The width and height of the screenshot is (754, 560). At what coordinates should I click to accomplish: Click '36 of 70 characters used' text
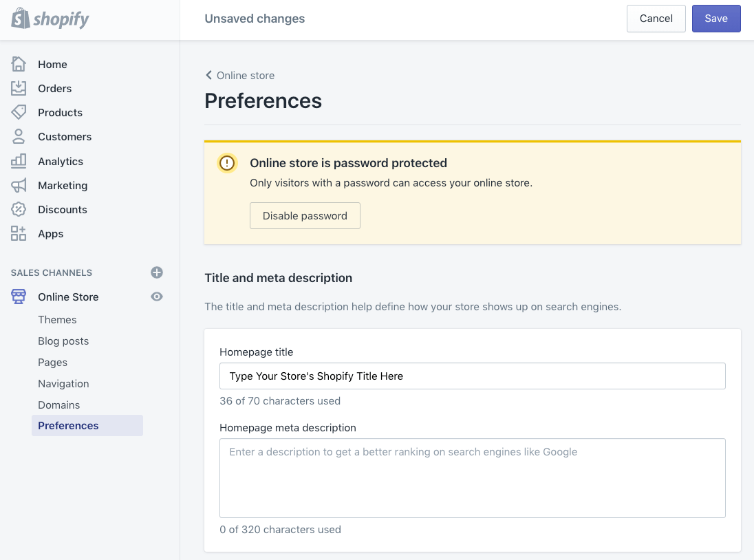click(x=280, y=401)
